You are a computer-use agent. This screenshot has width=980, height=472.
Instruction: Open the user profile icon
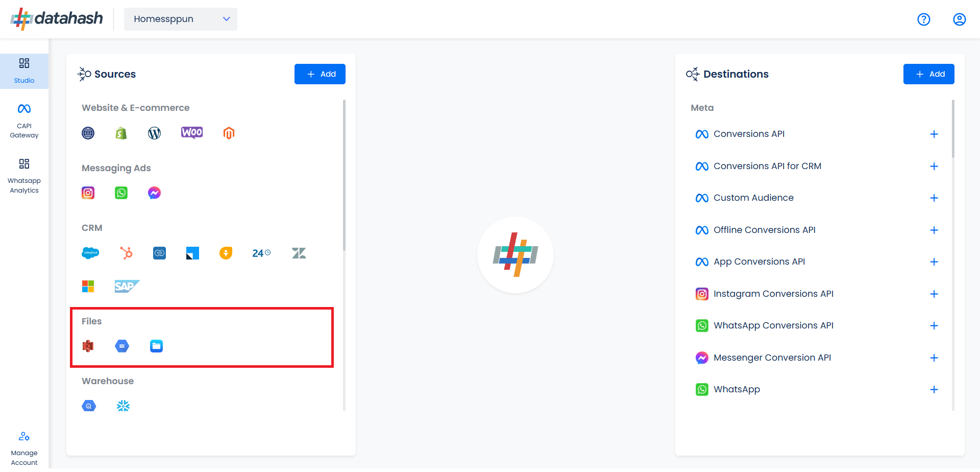click(x=960, y=19)
